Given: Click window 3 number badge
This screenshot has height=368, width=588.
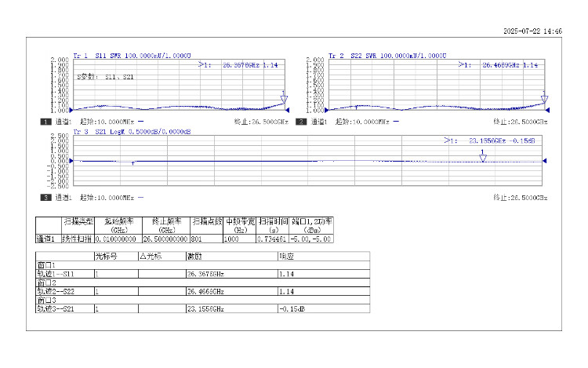Looking at the screenshot, I should coord(46,198).
